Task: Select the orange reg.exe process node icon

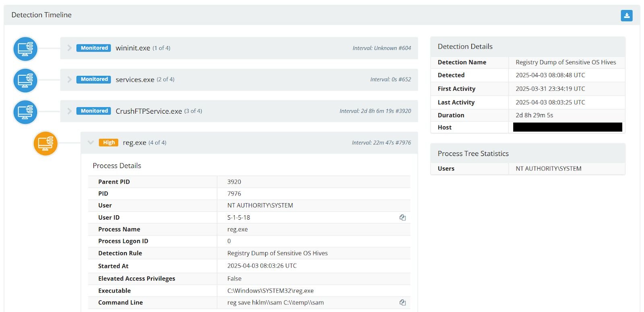Action: (45, 143)
